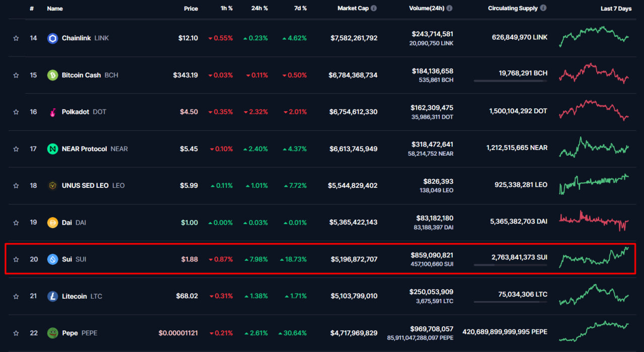Sort by 24h % column
This screenshot has height=352, width=644.
coord(260,9)
